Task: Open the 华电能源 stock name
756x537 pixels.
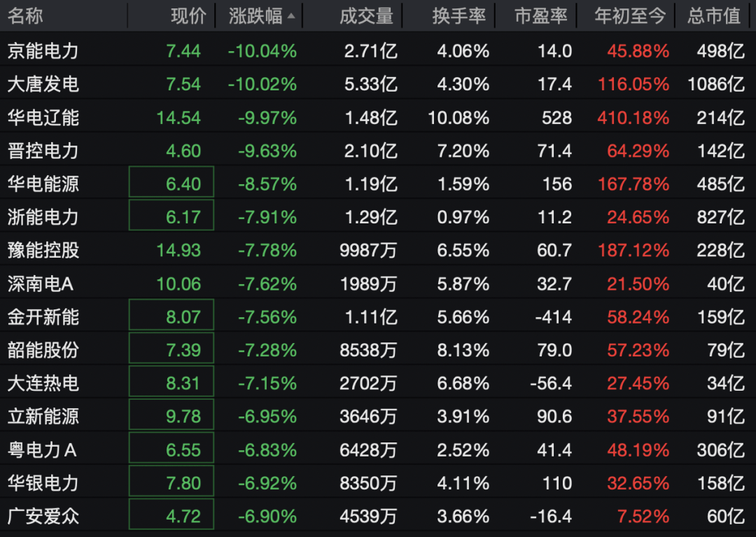Action: [x=43, y=184]
